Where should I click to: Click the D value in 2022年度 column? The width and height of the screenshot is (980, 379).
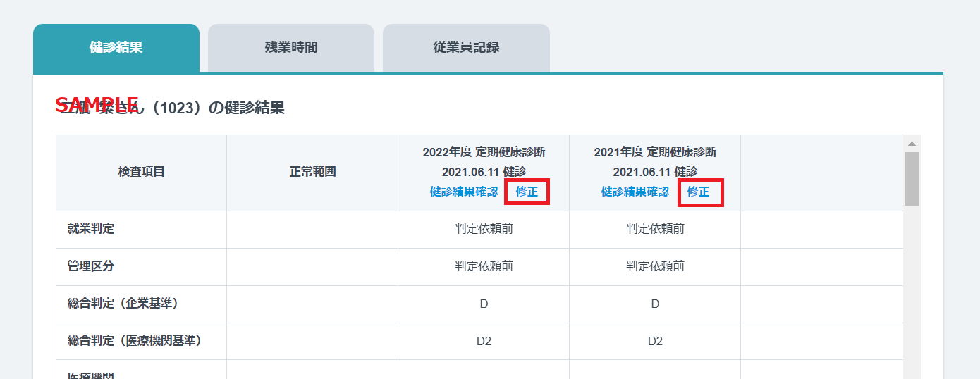(484, 304)
